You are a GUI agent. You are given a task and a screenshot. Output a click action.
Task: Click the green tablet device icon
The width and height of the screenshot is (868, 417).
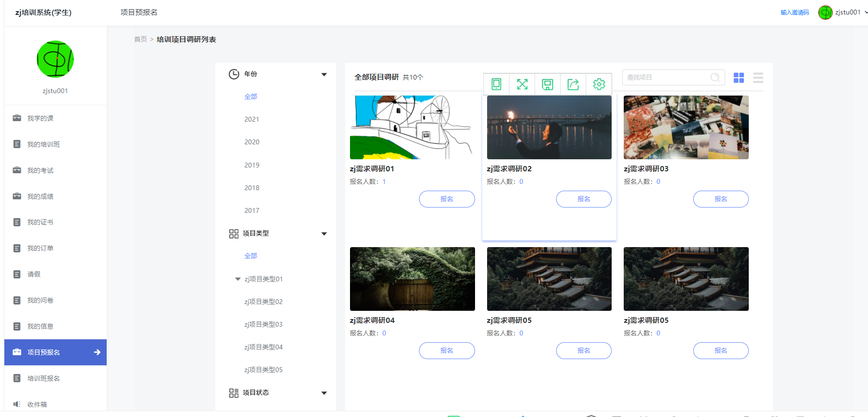click(496, 84)
